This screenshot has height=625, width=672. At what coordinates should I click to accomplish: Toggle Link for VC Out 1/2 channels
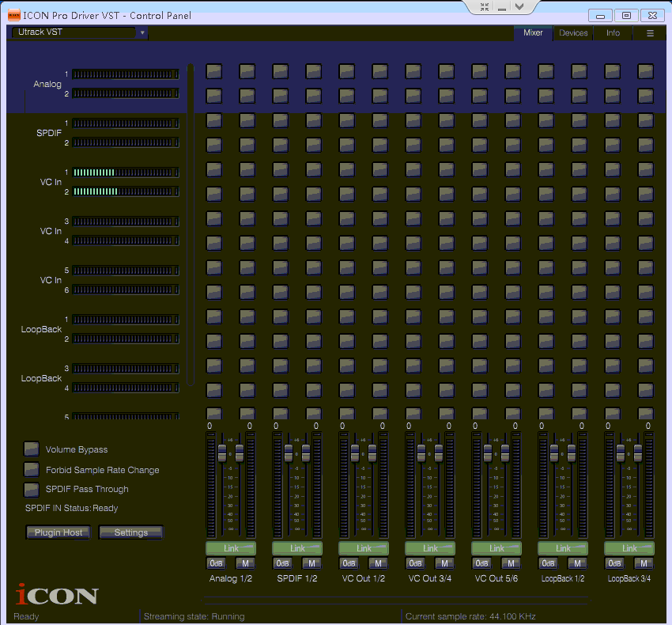[364, 548]
